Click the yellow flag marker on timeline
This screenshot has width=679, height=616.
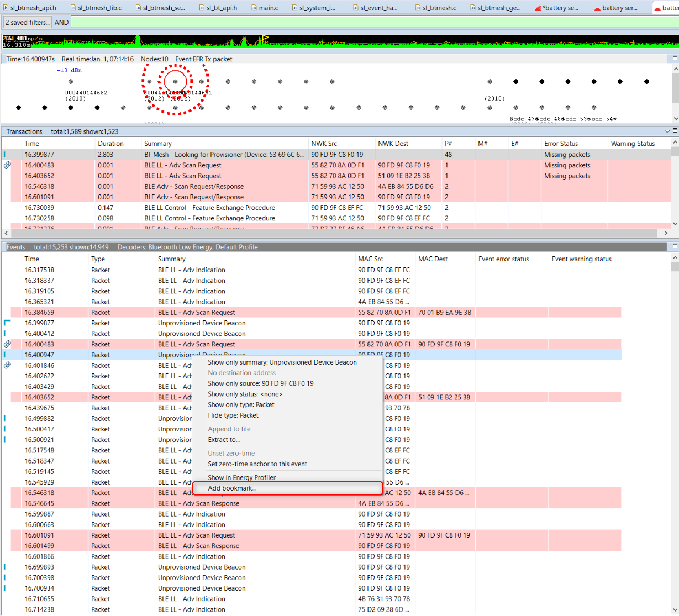266,38
